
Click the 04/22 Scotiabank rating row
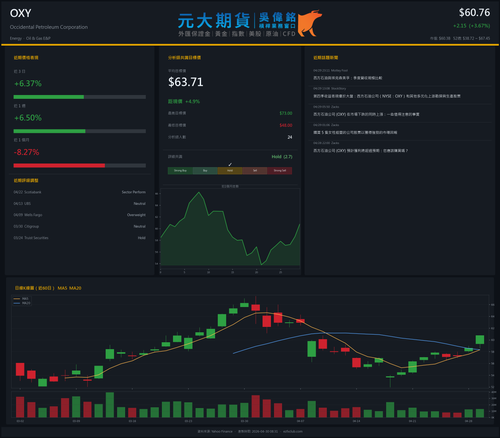pyautogui.click(x=80, y=192)
